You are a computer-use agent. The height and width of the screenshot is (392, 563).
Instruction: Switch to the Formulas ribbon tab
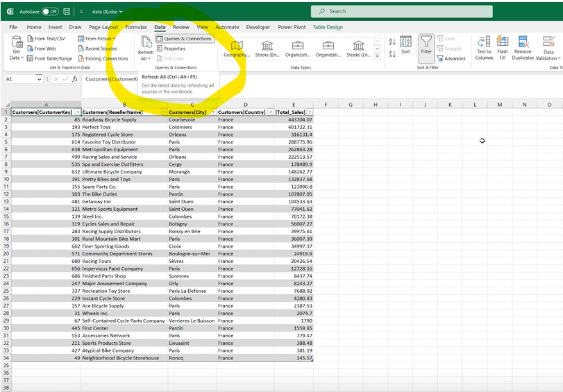(x=136, y=27)
